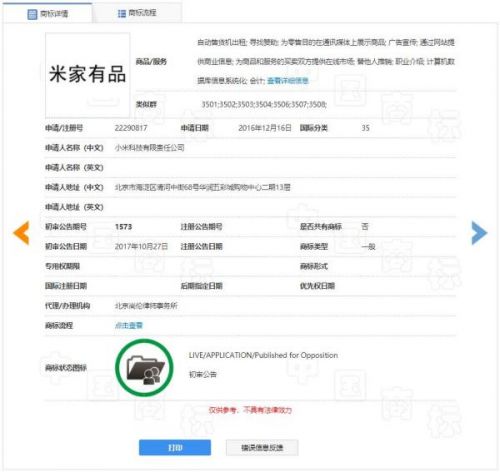This screenshot has width=500, height=472.
Task: Click the 国际分类 label
Action: [x=314, y=128]
